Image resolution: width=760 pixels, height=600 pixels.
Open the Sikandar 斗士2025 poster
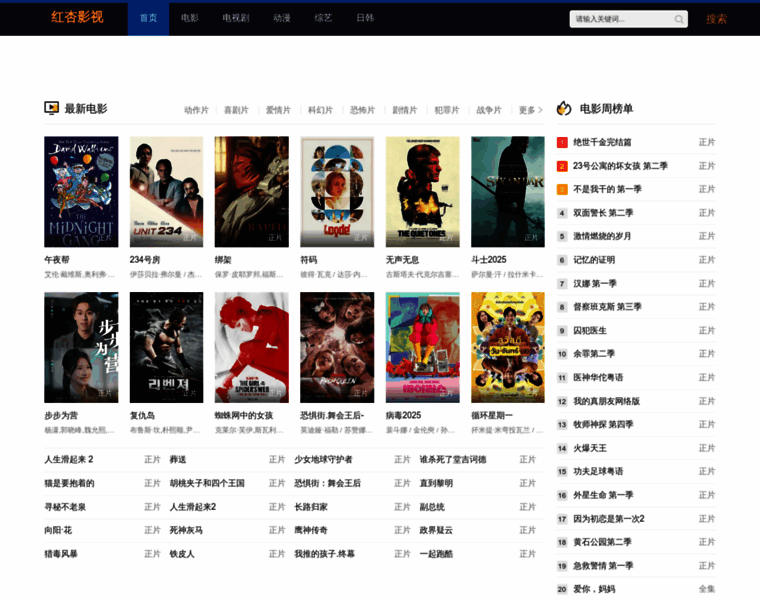click(508, 192)
